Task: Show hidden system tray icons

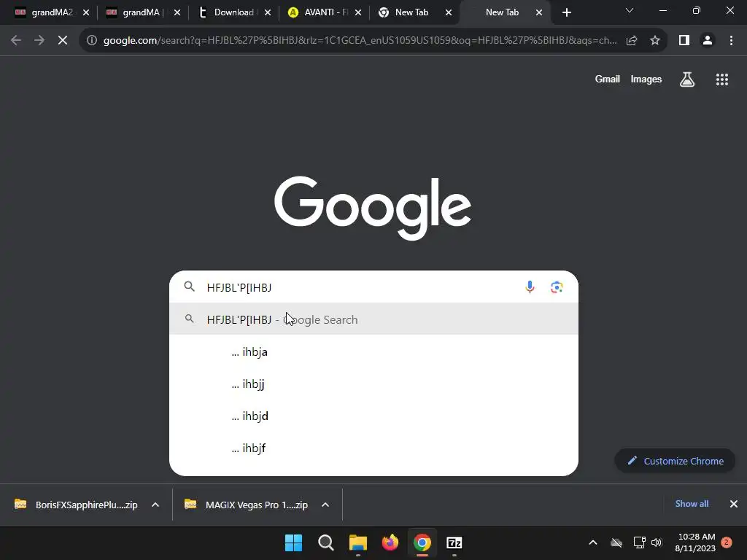Action: click(x=592, y=542)
